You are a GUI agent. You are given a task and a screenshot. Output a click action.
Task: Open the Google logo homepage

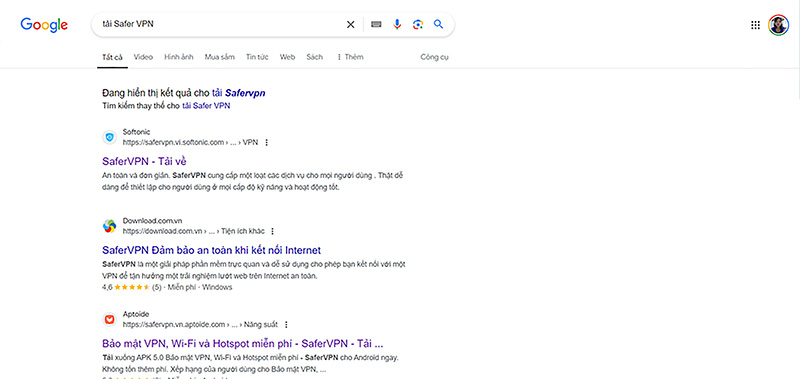[x=44, y=24]
